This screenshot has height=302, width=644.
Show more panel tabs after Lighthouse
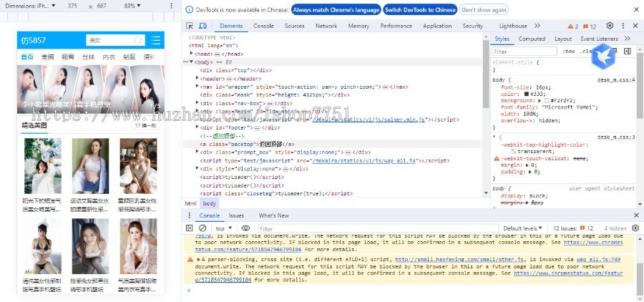[537, 26]
